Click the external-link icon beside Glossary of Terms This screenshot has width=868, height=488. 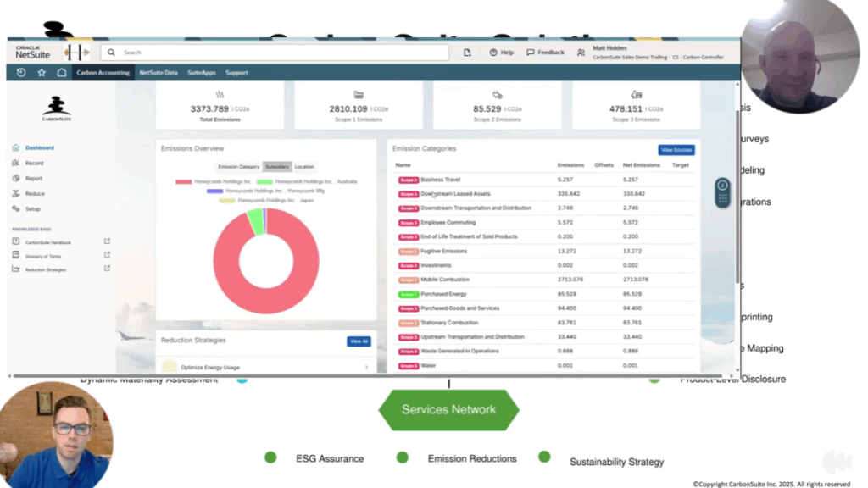pos(107,254)
